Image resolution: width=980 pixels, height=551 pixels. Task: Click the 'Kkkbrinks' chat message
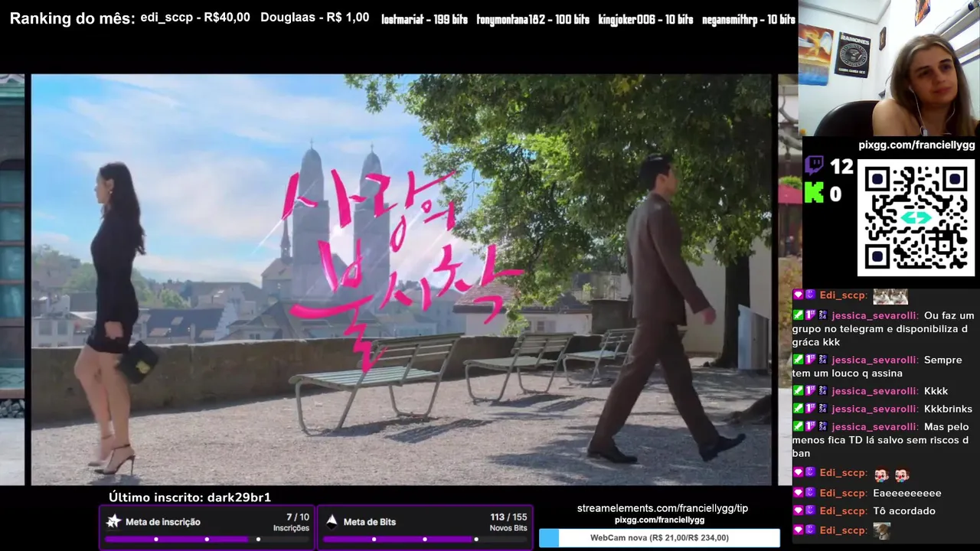point(948,409)
